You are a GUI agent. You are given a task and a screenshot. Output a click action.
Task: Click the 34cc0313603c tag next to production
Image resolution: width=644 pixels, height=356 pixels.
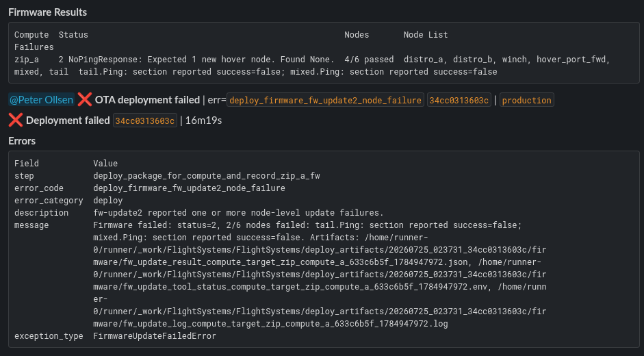[x=459, y=100]
